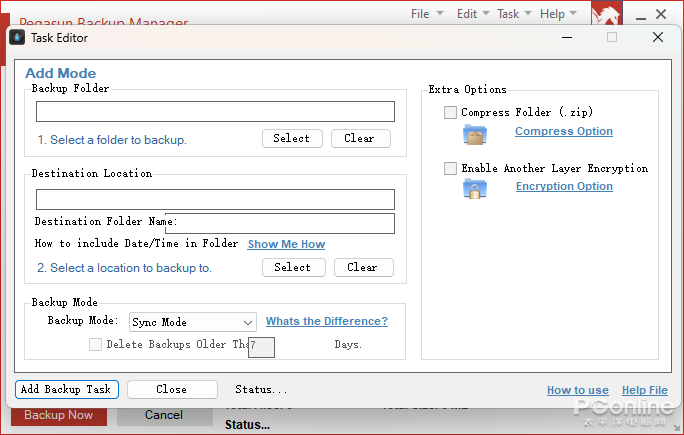The width and height of the screenshot is (684, 435).
Task: Open the Task menu in Pegasun window
Action: pyautogui.click(x=514, y=14)
